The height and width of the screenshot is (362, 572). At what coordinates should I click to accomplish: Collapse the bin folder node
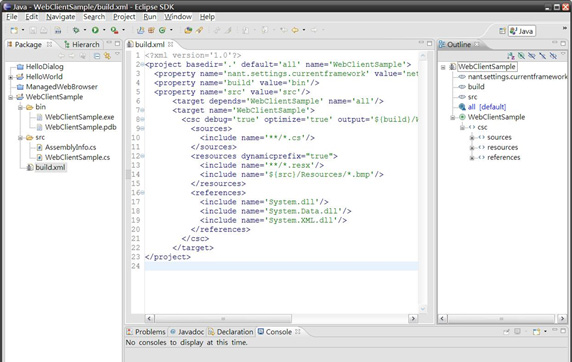20,107
